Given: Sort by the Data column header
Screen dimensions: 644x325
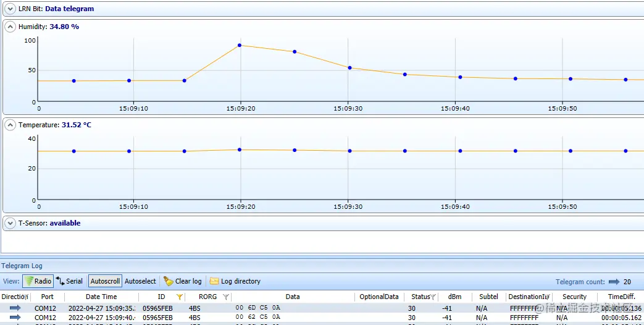Looking at the screenshot, I should point(293,297).
